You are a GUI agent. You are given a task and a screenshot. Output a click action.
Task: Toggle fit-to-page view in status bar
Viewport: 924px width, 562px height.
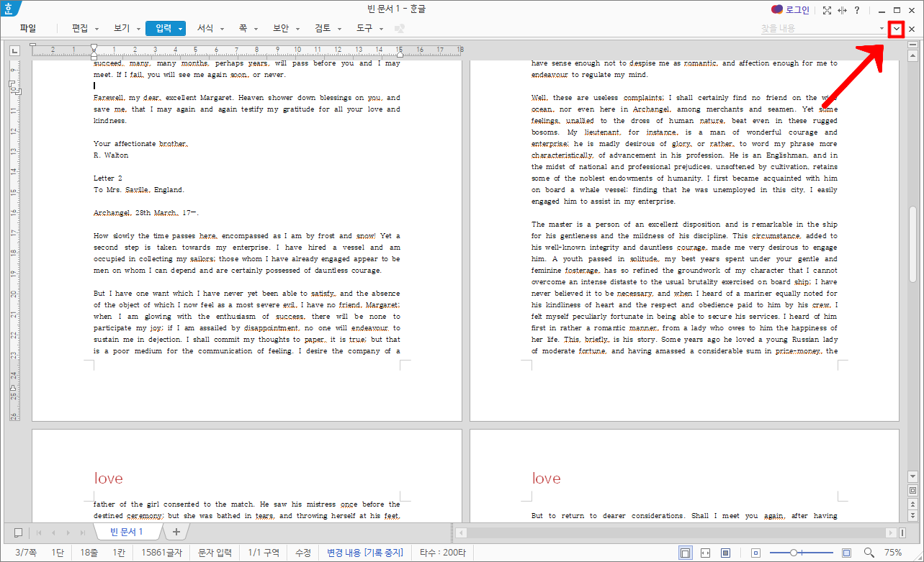(x=725, y=553)
